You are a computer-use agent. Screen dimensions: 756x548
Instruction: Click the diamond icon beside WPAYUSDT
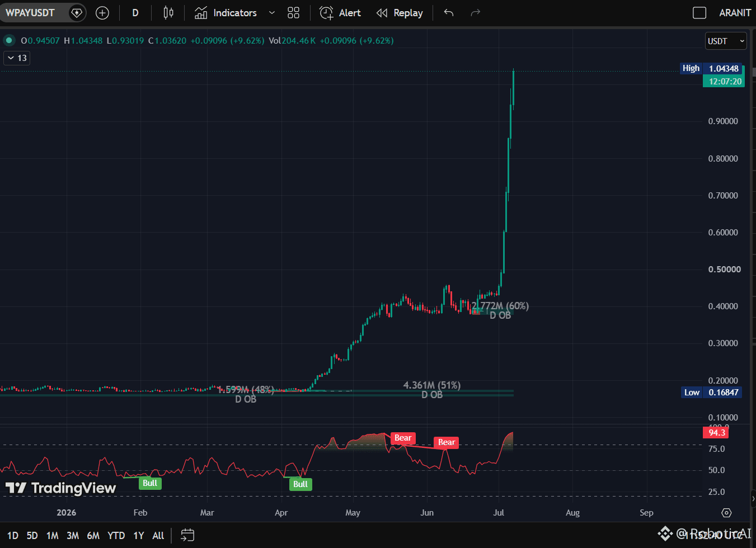point(77,12)
